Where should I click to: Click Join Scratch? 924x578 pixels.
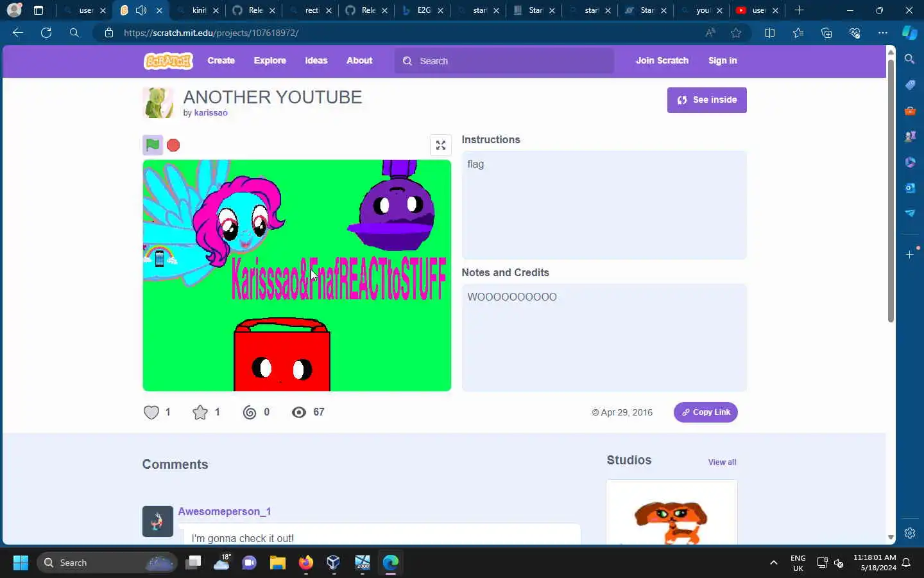click(662, 61)
